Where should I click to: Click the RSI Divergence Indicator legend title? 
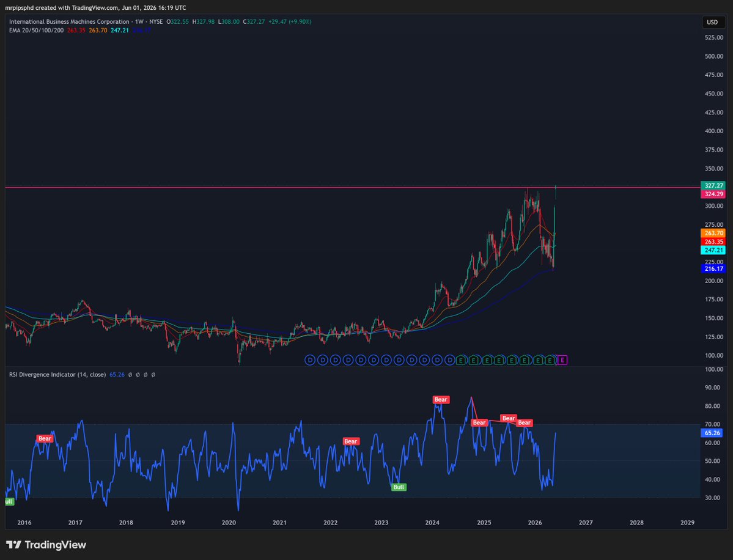pyautogui.click(x=57, y=374)
